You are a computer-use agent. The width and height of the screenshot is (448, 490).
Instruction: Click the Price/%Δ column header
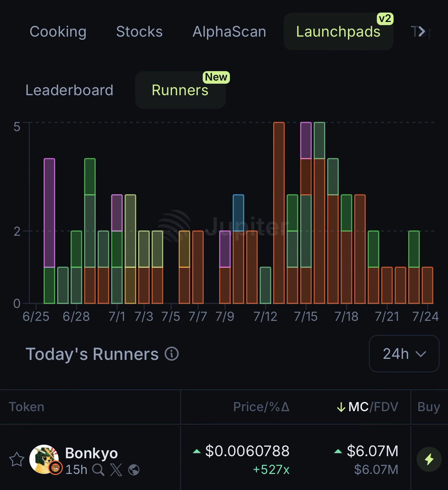pos(261,407)
